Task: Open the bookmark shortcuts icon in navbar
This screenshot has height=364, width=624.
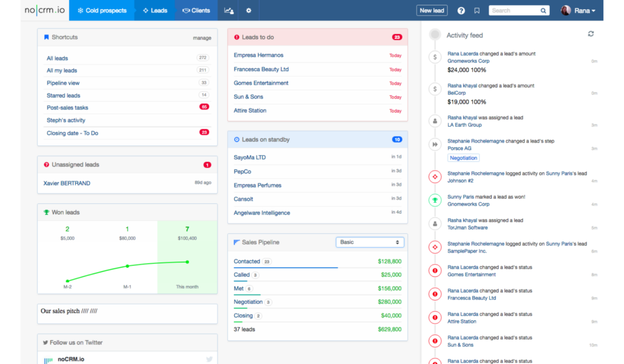Action: (x=477, y=11)
